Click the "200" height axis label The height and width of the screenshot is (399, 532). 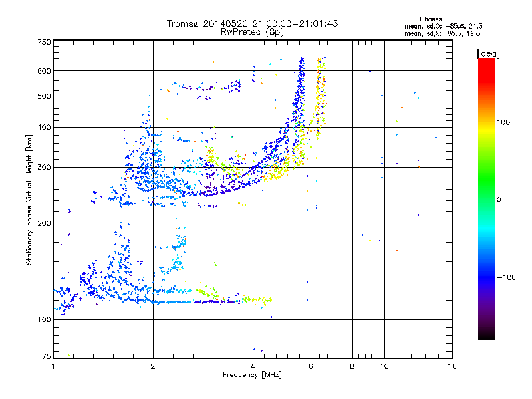coord(44,223)
